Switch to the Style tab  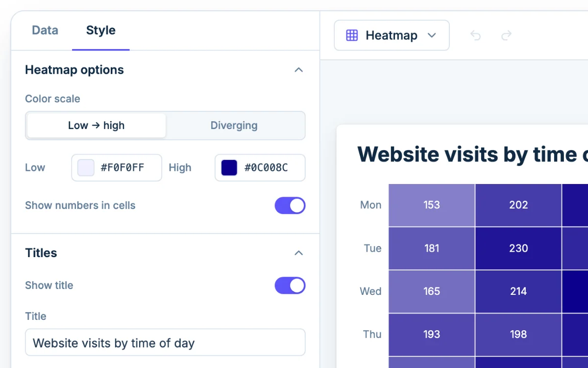[x=101, y=30]
